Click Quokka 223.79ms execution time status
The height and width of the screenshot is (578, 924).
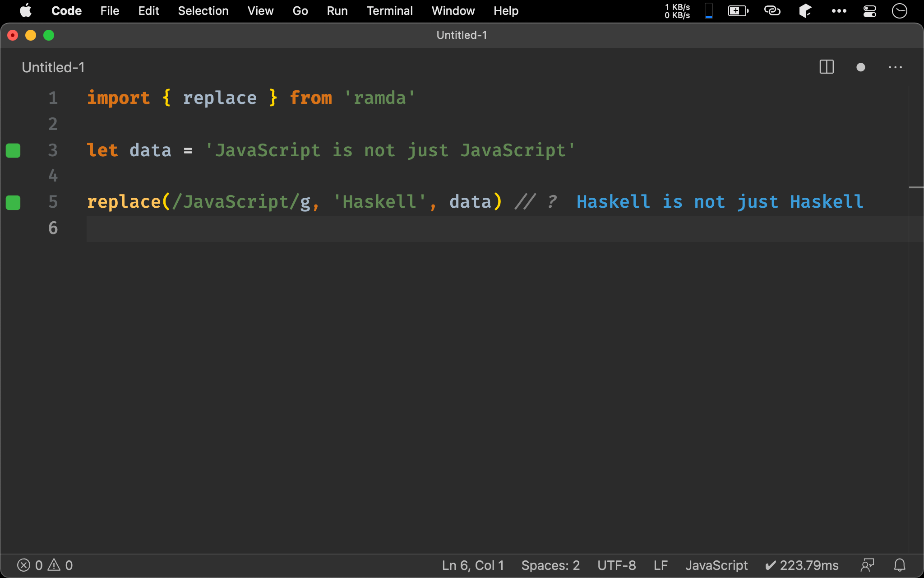coord(802,565)
